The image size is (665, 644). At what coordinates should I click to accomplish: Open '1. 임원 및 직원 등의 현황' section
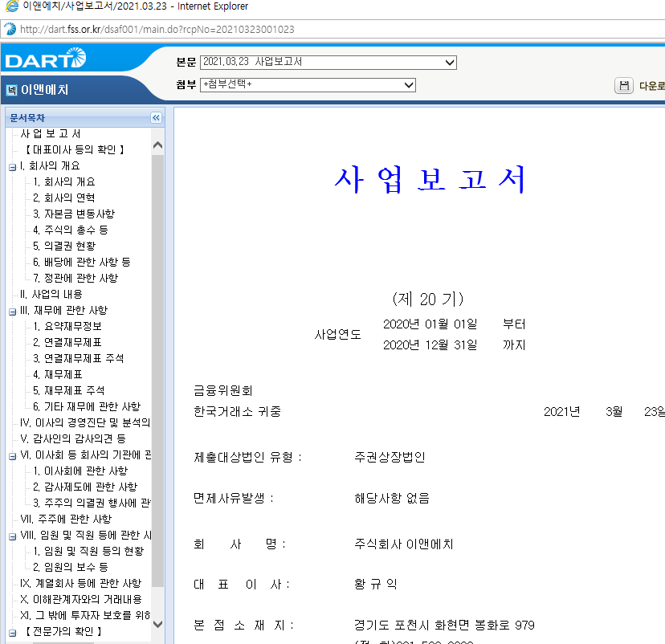[88, 552]
